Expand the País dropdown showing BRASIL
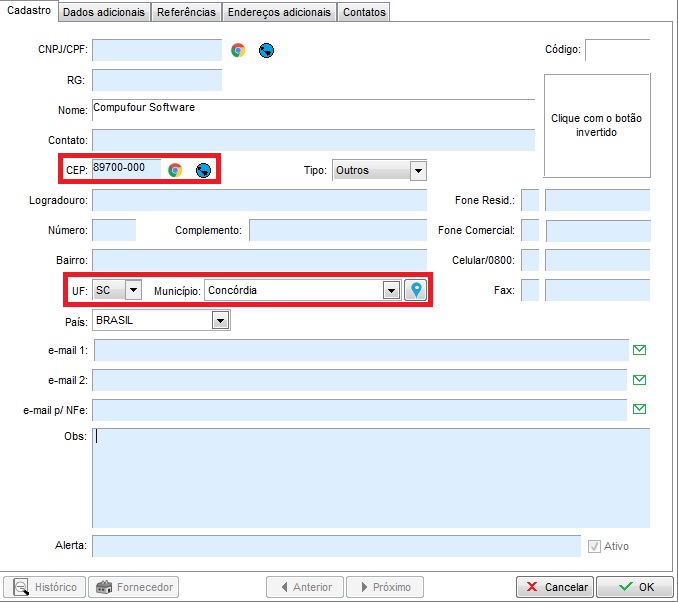 [x=220, y=321]
